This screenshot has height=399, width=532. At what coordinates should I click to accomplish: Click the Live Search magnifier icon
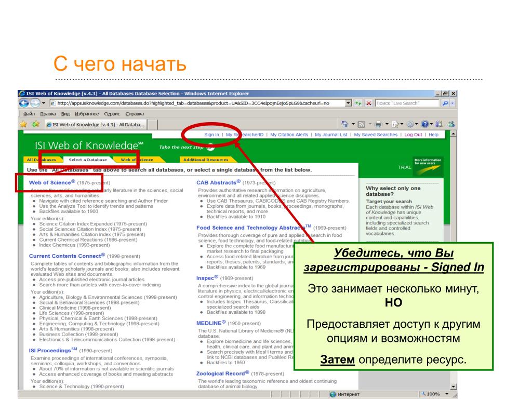pos(445,103)
